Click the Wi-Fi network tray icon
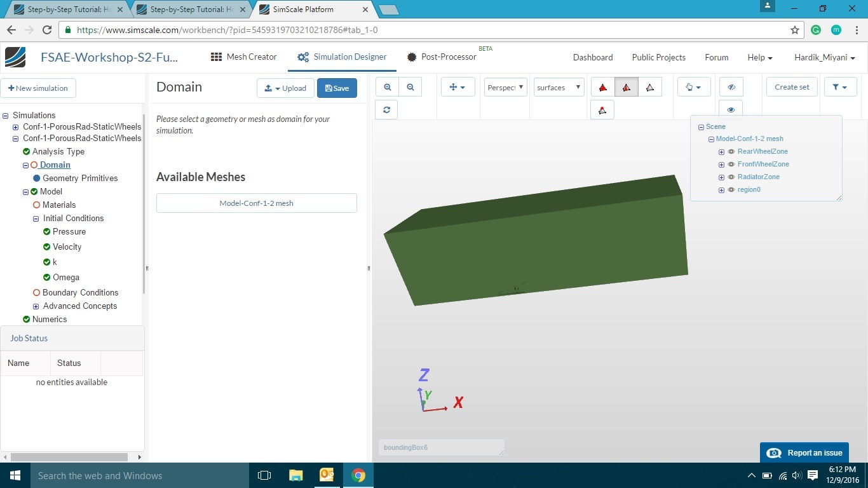Viewport: 868px width, 488px height. point(782,475)
